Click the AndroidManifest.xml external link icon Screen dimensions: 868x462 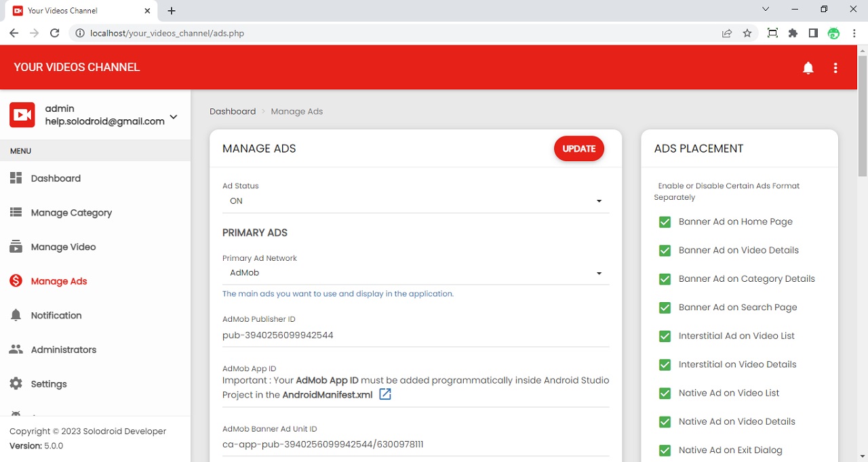(385, 394)
